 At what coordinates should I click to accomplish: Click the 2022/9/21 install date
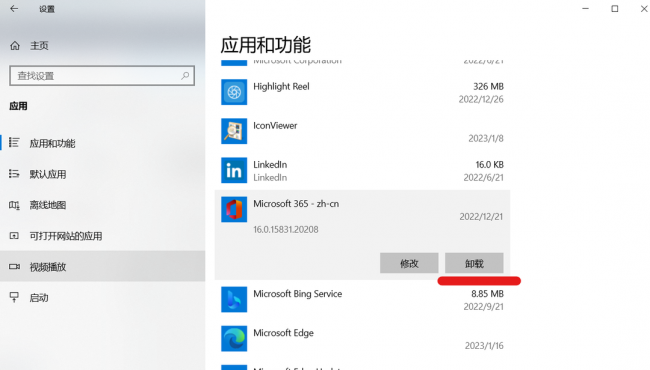[483, 307]
